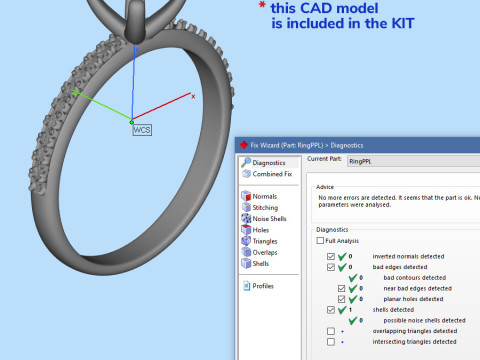Click the WCS label box in viewport

tap(142, 130)
